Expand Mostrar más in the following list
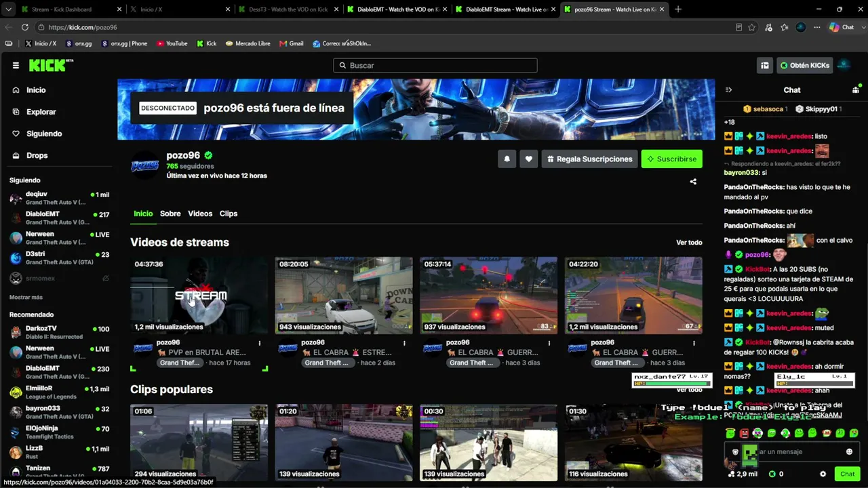The image size is (868, 488). coord(26,298)
